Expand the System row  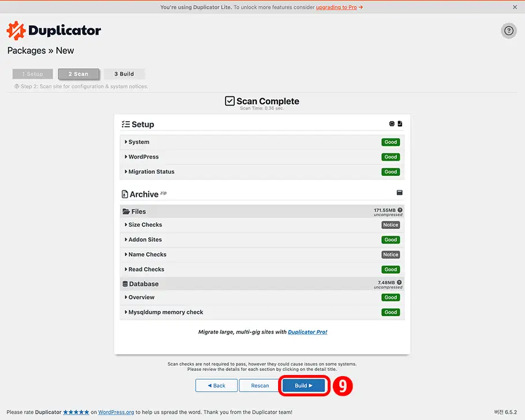click(x=262, y=142)
